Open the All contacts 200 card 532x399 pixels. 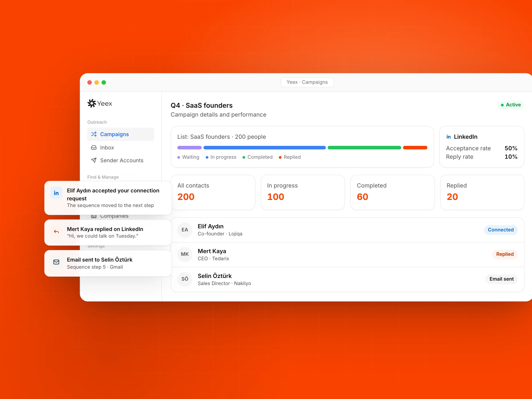[213, 192]
